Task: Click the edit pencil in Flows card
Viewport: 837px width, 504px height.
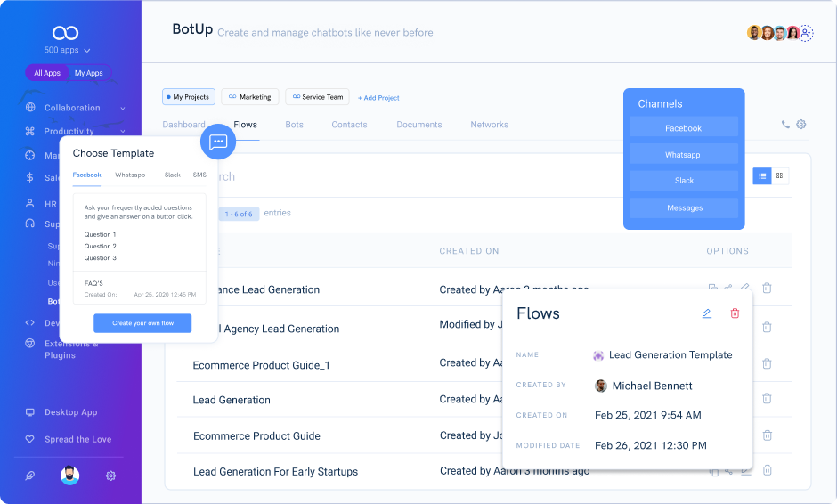Action: pos(706,313)
